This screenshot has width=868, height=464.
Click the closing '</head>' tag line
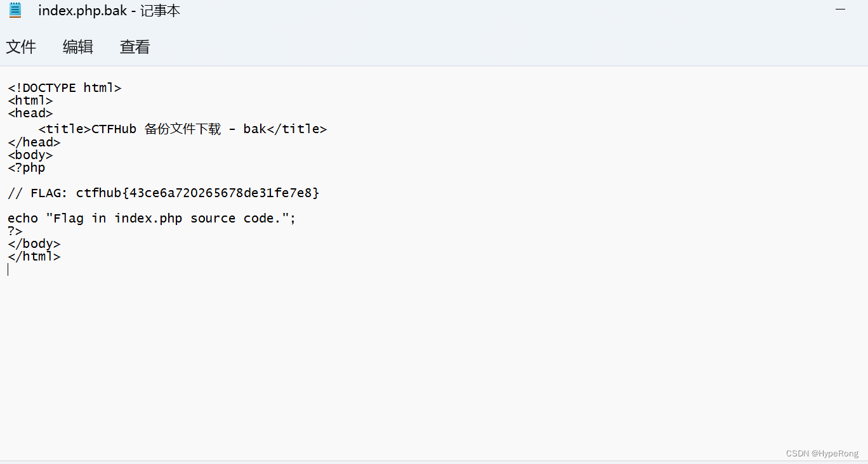tap(34, 143)
